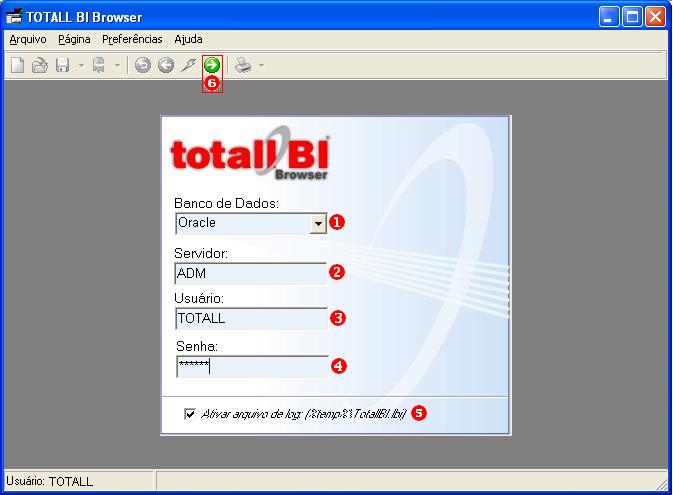Screen dimensions: 673x495
Task: Click the 'Servidor:' label
Action: 201,253
